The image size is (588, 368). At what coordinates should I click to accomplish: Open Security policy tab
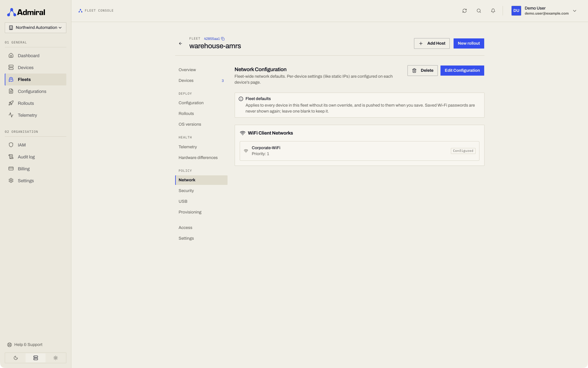coord(201,191)
